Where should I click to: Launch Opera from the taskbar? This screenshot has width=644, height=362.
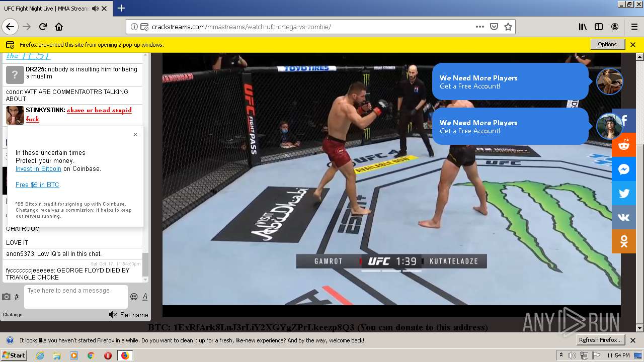[x=108, y=355]
